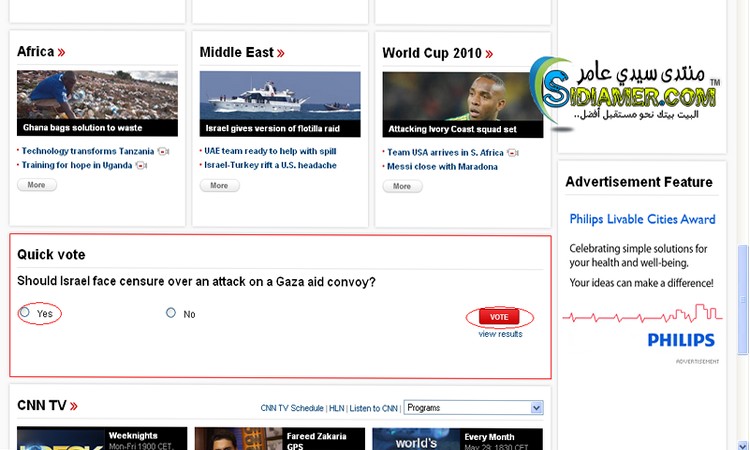Click video icon beside Team USA arrives in S. Africa
Screen dimensions: 750x450
(513, 152)
